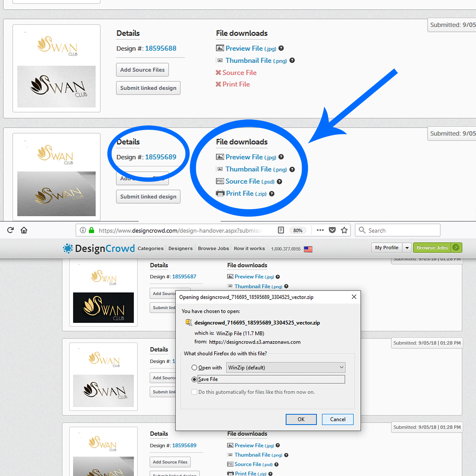Bookmark this page with the star icon

(344, 230)
